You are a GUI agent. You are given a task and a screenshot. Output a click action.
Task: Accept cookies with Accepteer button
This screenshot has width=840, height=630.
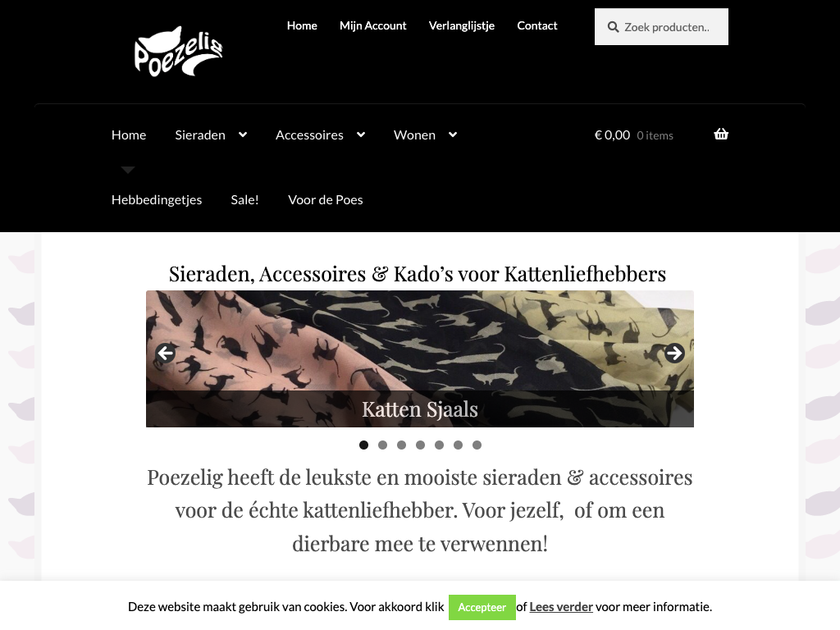point(482,607)
